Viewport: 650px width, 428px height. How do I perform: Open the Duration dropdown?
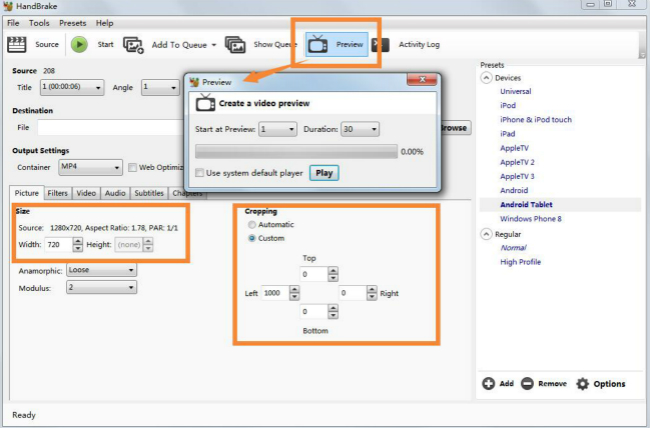(360, 129)
